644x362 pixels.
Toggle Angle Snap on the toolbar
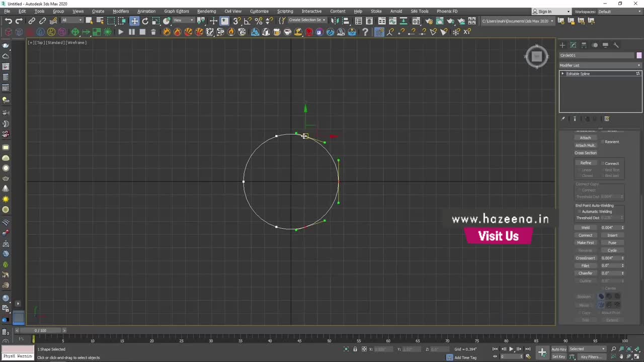coord(248,21)
